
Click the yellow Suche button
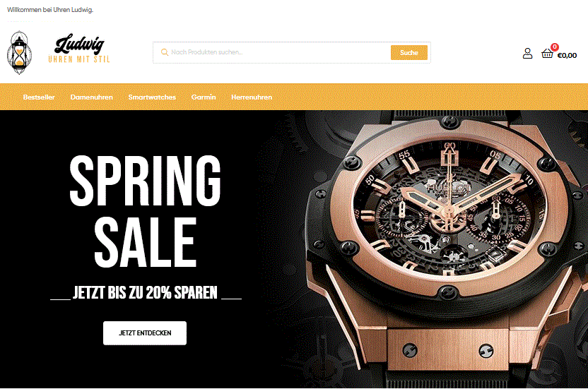[x=408, y=53]
